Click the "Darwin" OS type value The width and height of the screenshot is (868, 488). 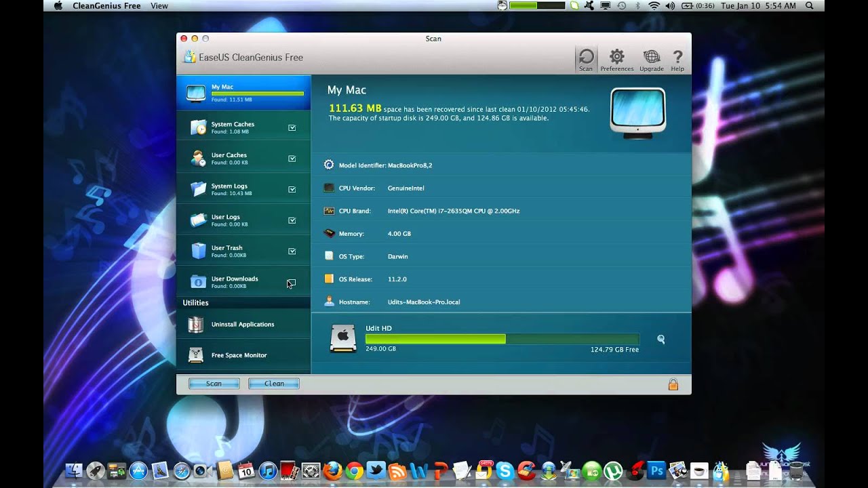tap(397, 256)
